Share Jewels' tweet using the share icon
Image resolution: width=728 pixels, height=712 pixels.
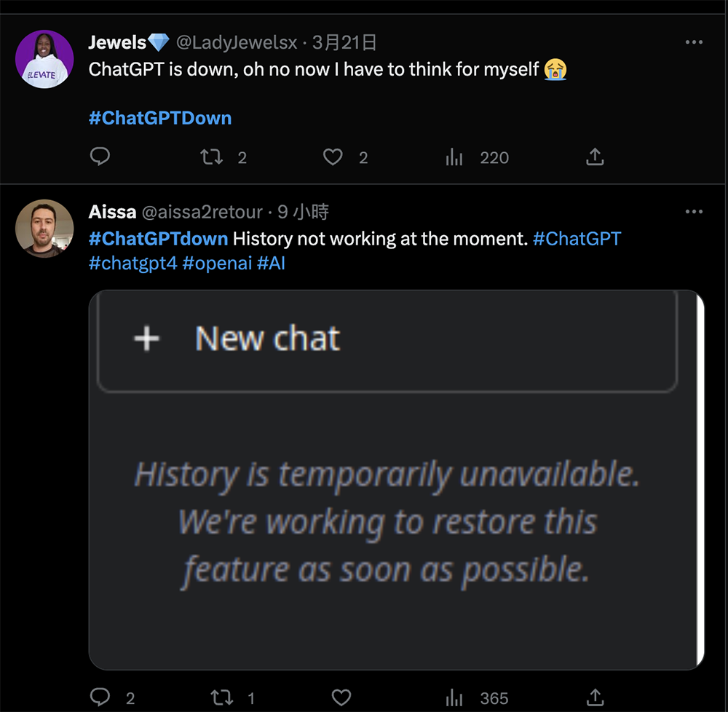coord(595,157)
